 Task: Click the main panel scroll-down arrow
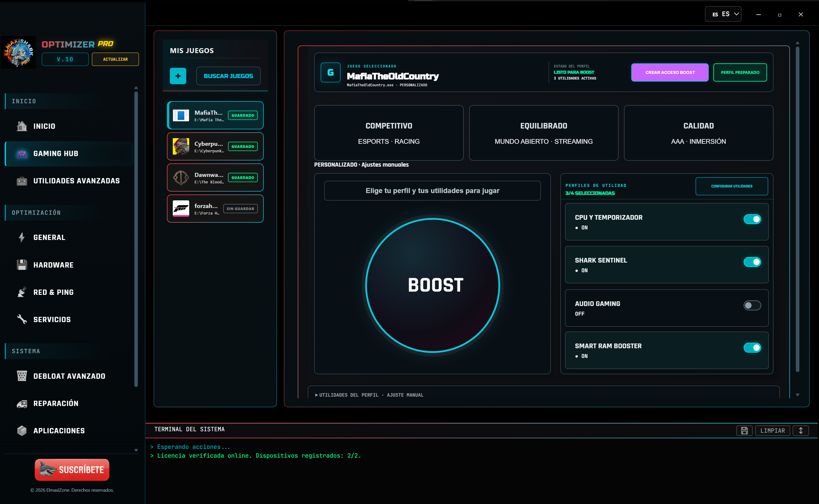click(797, 395)
